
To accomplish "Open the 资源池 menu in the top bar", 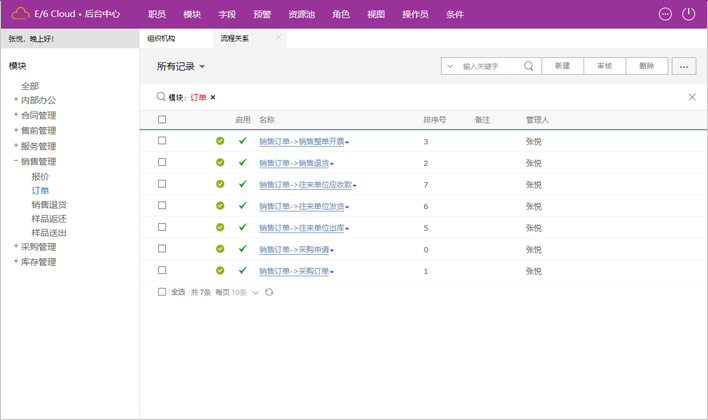I will 301,15.
